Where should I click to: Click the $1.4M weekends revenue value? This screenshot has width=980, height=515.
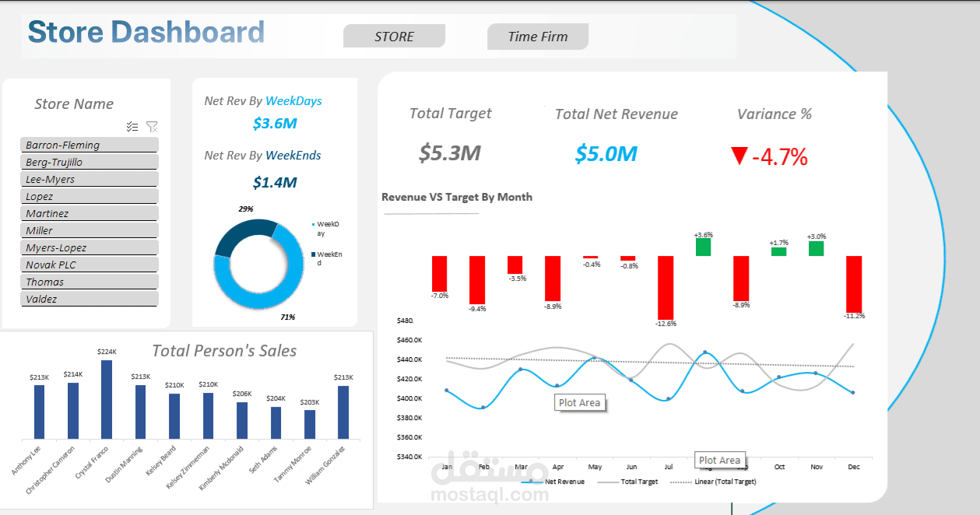275,183
